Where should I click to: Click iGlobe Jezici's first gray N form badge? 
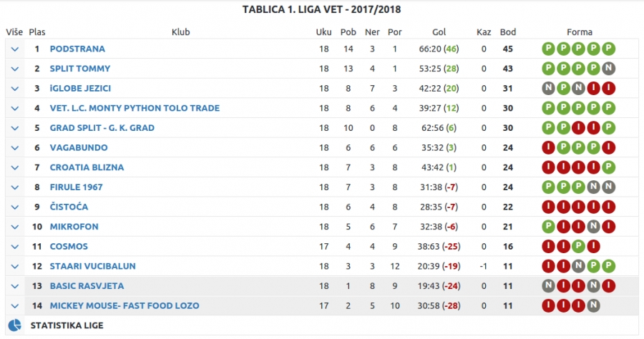point(548,88)
